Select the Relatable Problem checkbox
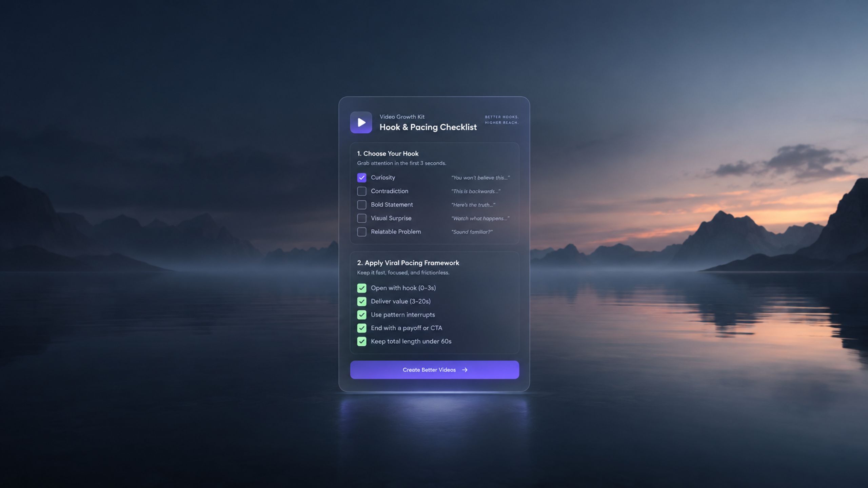This screenshot has height=488, width=868. click(x=362, y=232)
